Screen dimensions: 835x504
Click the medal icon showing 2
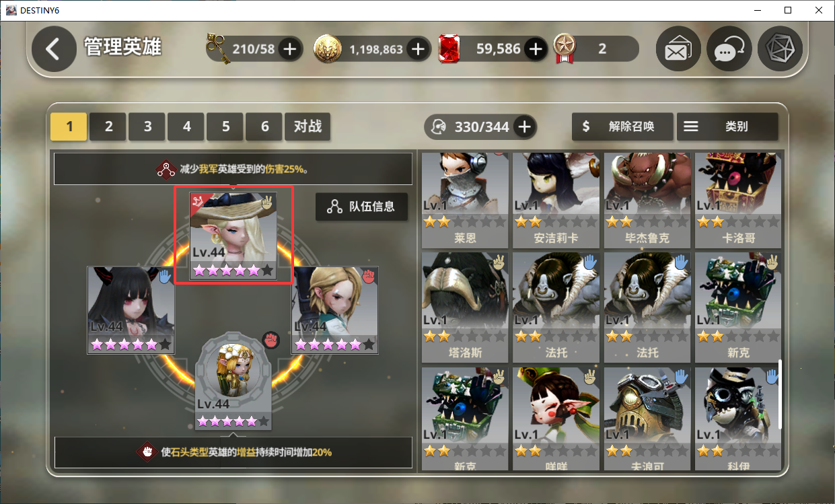(565, 49)
